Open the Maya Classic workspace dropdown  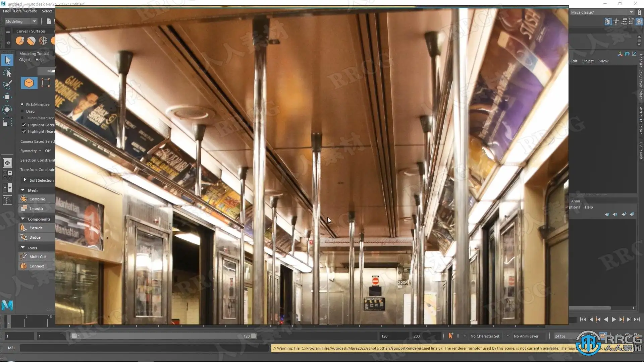pyautogui.click(x=631, y=12)
